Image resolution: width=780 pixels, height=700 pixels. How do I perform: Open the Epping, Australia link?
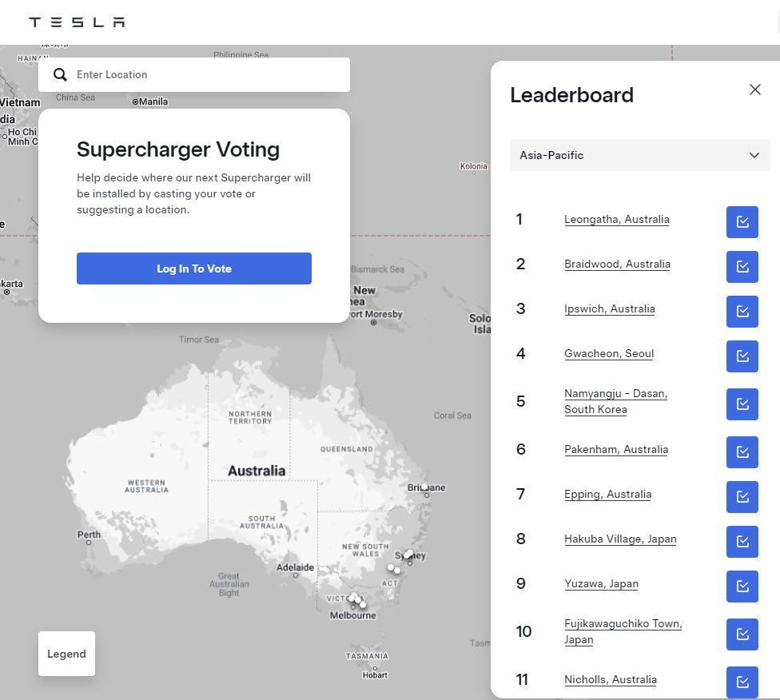click(x=607, y=495)
